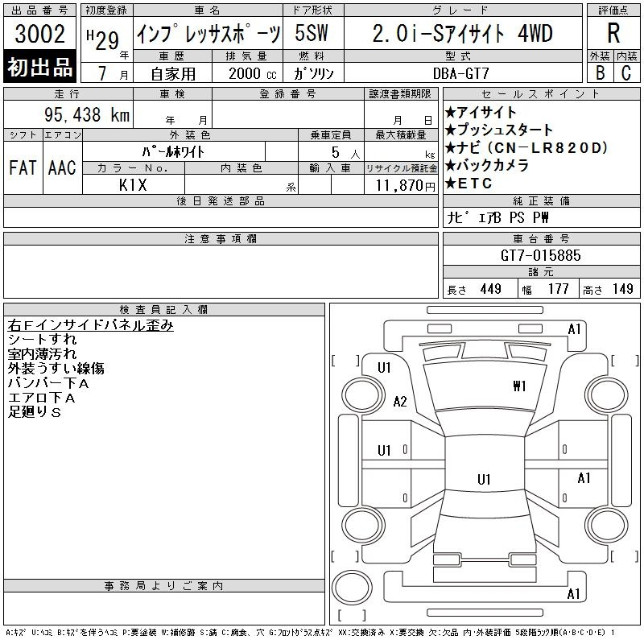644x644 pixels.
Task: Click the セールスポイント header
Action: tap(541, 93)
